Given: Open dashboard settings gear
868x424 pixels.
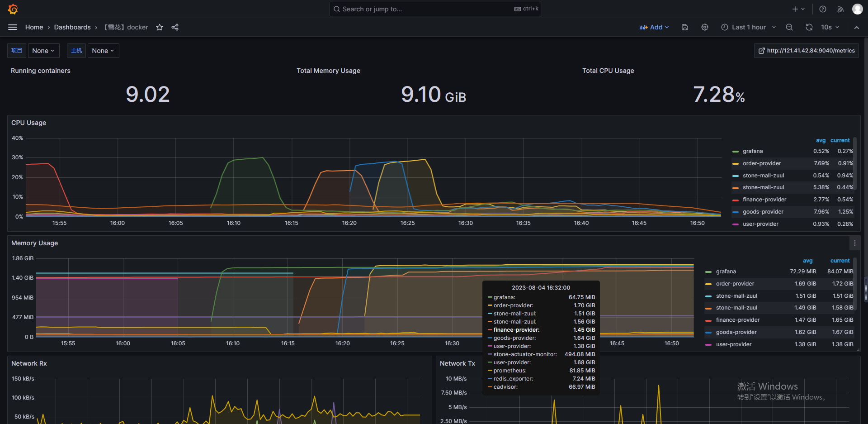Looking at the screenshot, I should [704, 27].
